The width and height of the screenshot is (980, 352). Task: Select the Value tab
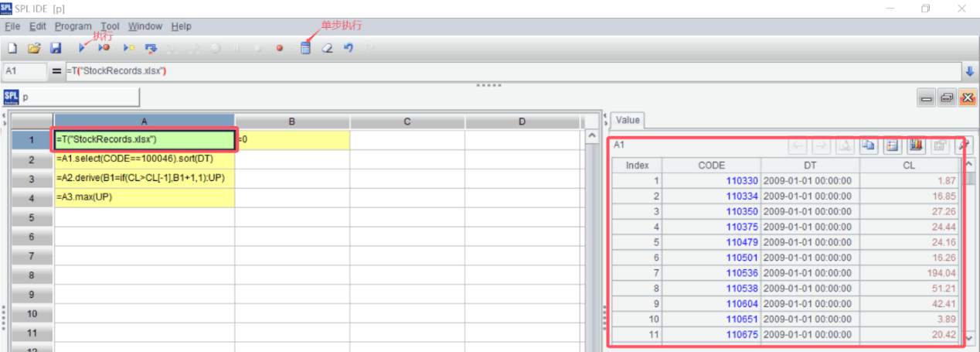point(628,120)
